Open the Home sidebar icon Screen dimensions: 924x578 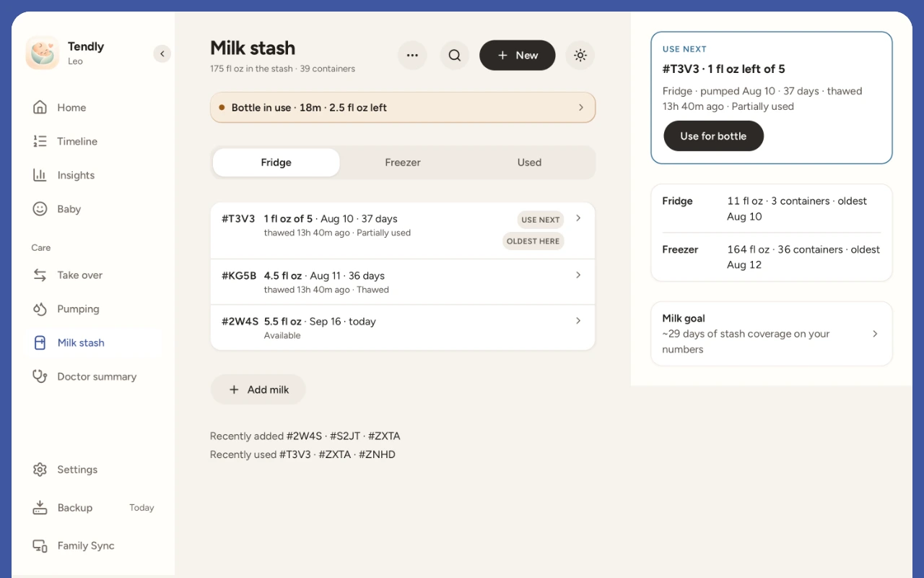pyautogui.click(x=40, y=108)
